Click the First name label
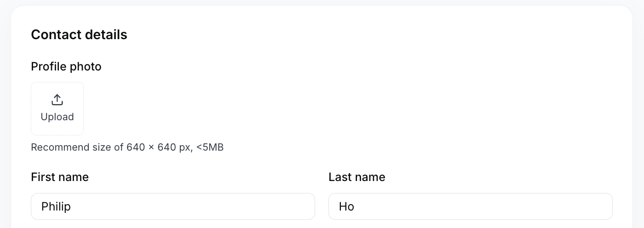644x228 pixels. [60, 177]
